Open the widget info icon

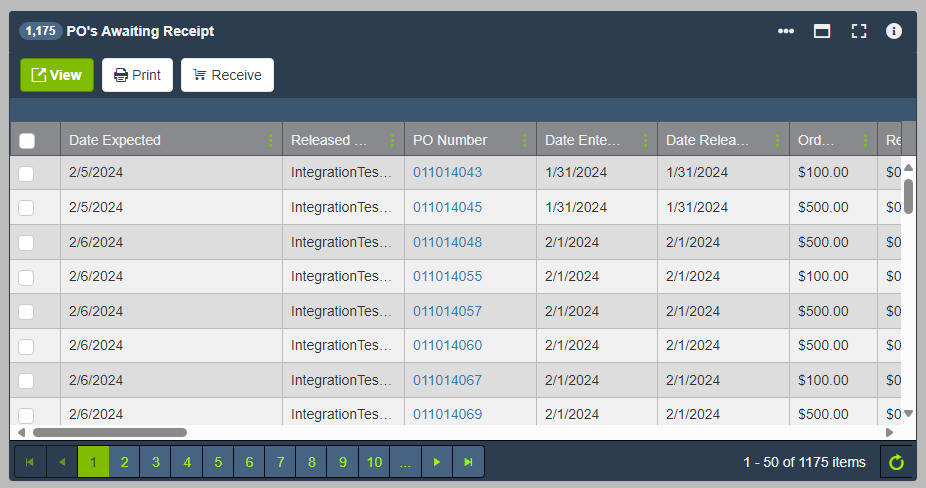point(894,31)
